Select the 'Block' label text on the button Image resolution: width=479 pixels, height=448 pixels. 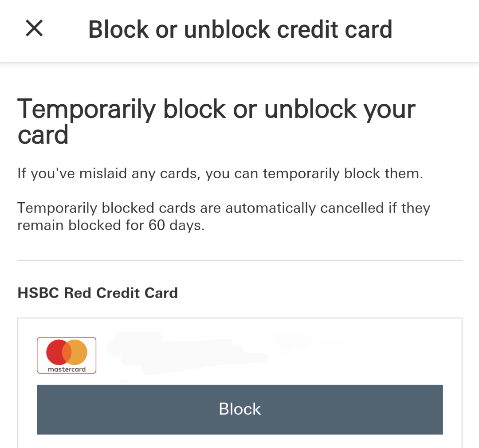[x=240, y=409]
